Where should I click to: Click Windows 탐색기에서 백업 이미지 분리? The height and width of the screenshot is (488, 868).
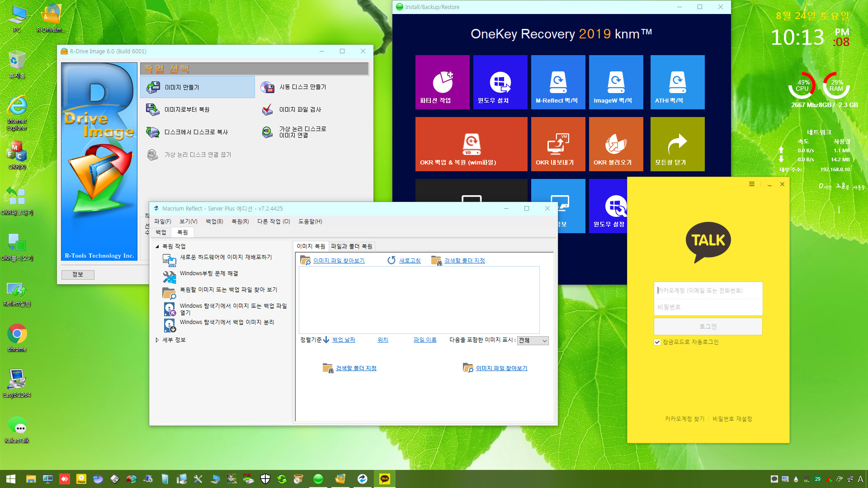click(x=227, y=322)
